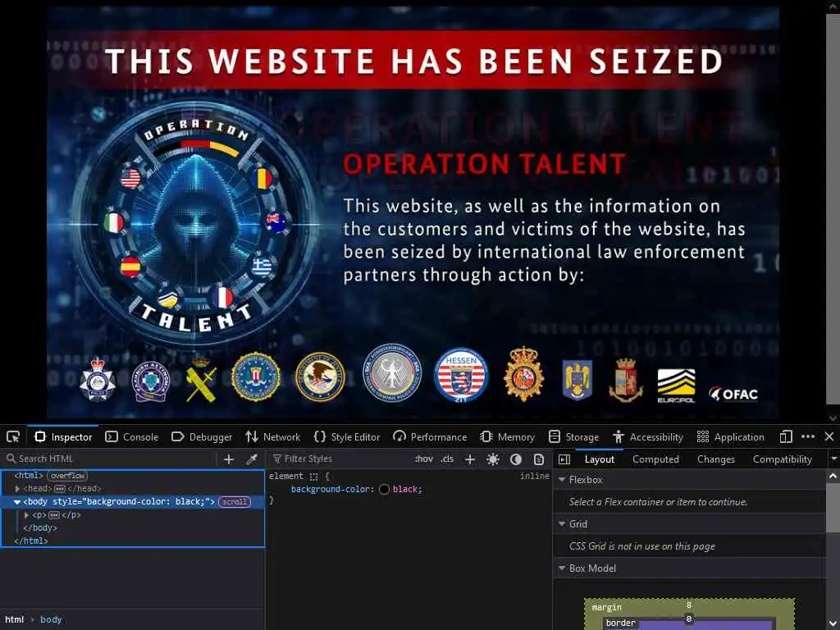840x630 pixels.
Task: Select the html opening tag row
Action: pyautogui.click(x=132, y=476)
